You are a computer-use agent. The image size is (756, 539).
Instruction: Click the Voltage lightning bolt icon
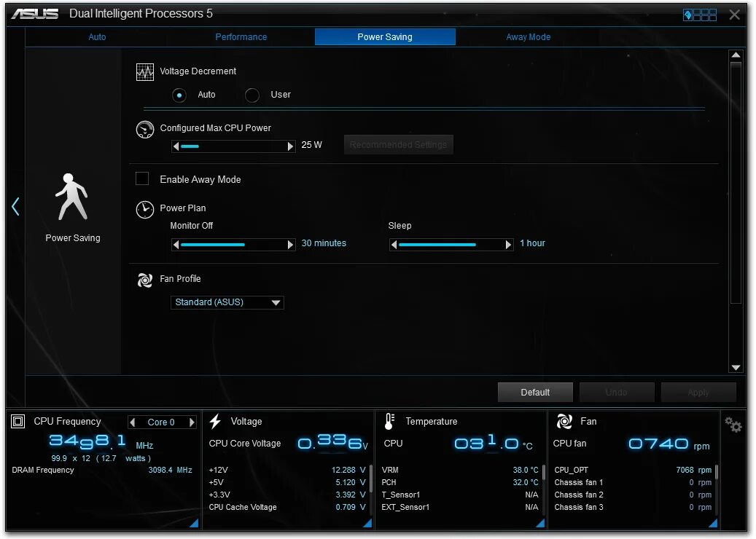215,422
